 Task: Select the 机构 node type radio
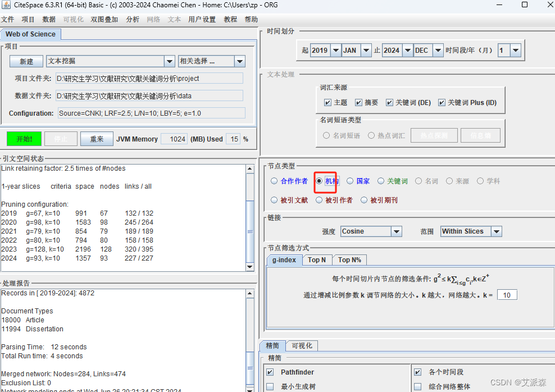click(319, 181)
